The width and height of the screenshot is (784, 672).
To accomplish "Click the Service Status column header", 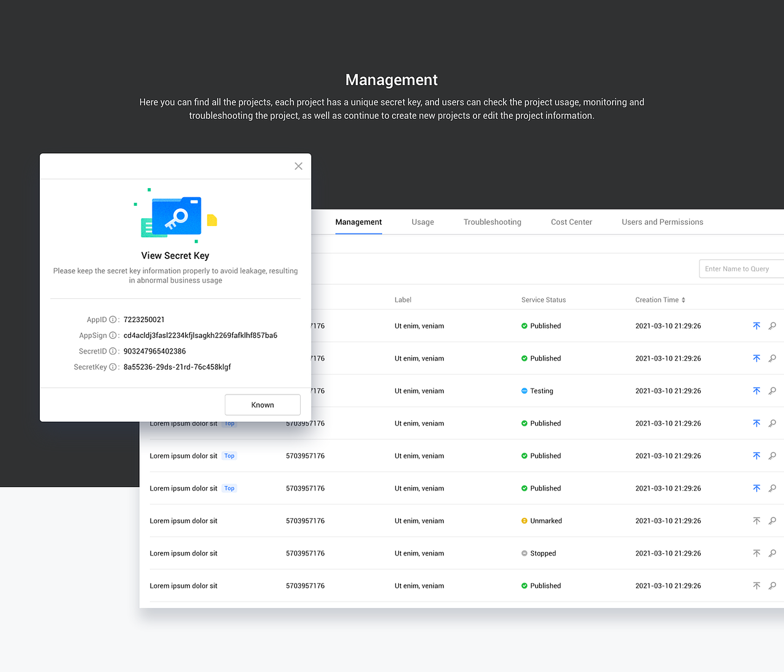I will (x=543, y=300).
